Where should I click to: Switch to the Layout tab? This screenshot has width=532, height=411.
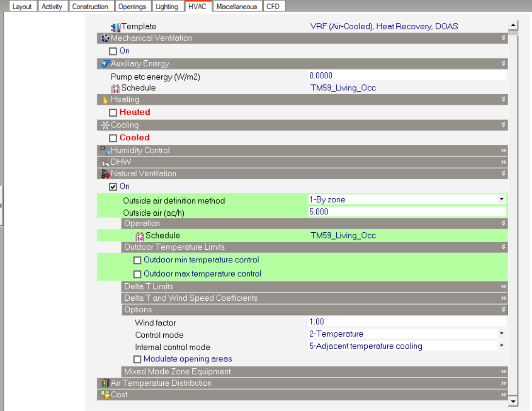tap(22, 6)
